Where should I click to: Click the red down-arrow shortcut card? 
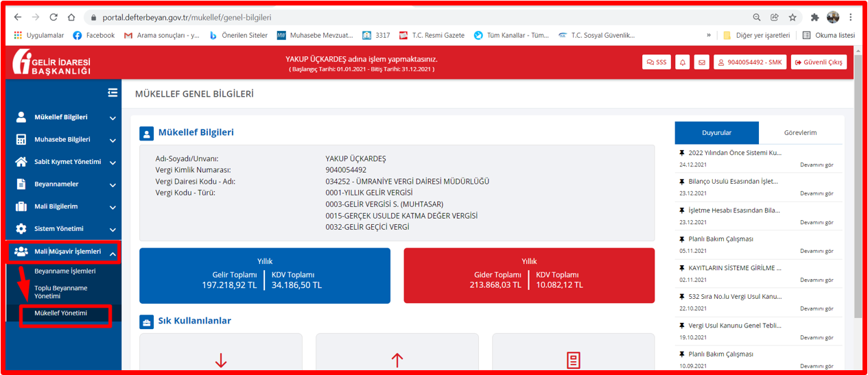220,355
